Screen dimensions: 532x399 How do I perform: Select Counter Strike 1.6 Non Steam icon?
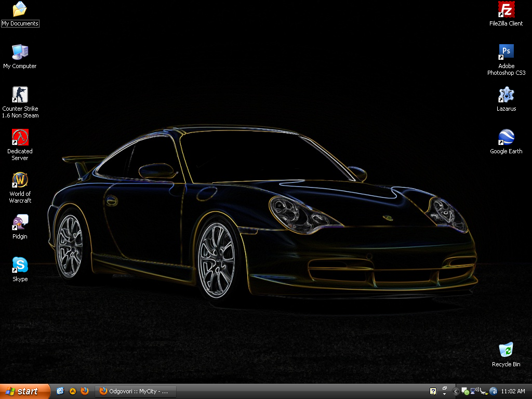20,95
